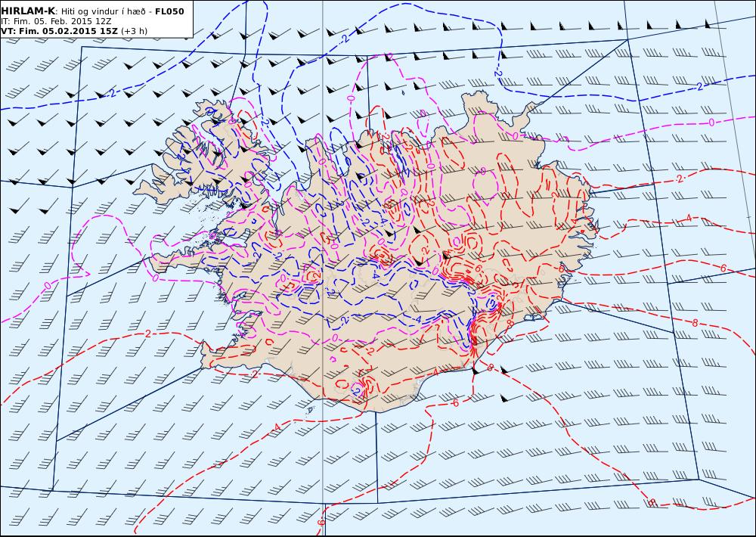Click the red 2 contour label east of Iceland
756x537 pixels.
[x=680, y=178]
